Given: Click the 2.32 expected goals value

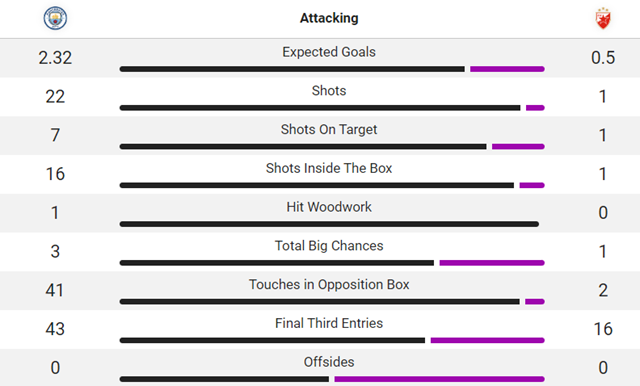Looking at the screenshot, I should coord(55,58).
